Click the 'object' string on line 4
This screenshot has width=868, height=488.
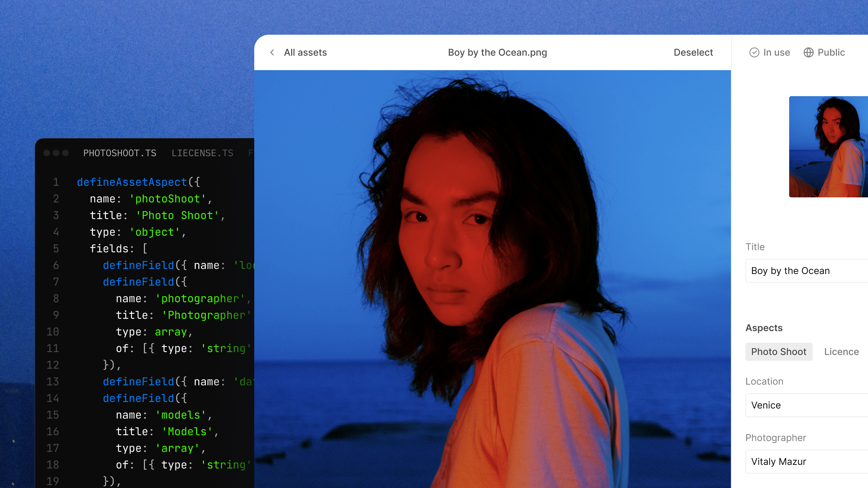155,232
